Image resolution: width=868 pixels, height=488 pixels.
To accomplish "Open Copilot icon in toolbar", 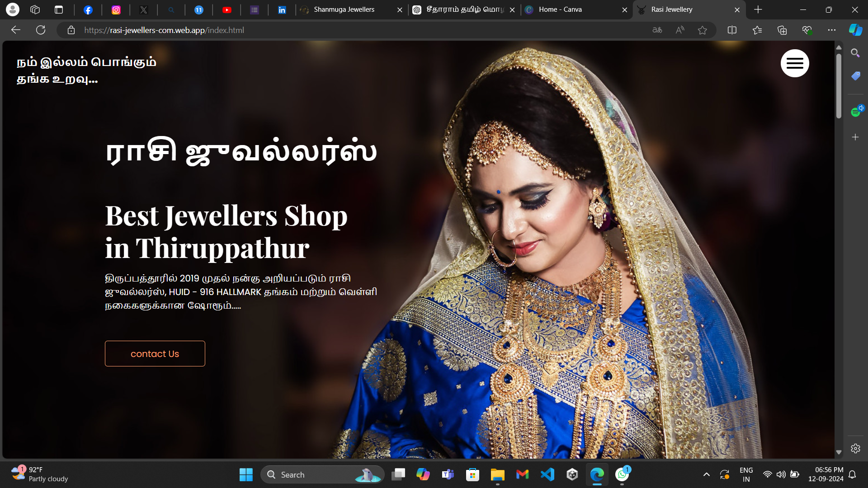I will coord(855,30).
